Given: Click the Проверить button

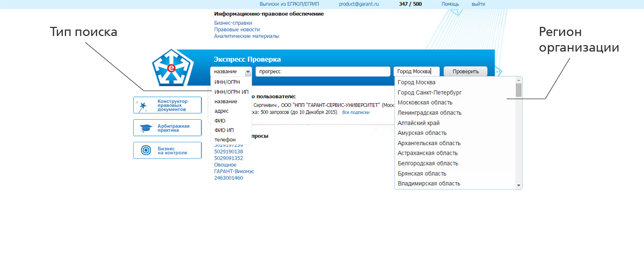Looking at the screenshot, I should click(x=466, y=71).
